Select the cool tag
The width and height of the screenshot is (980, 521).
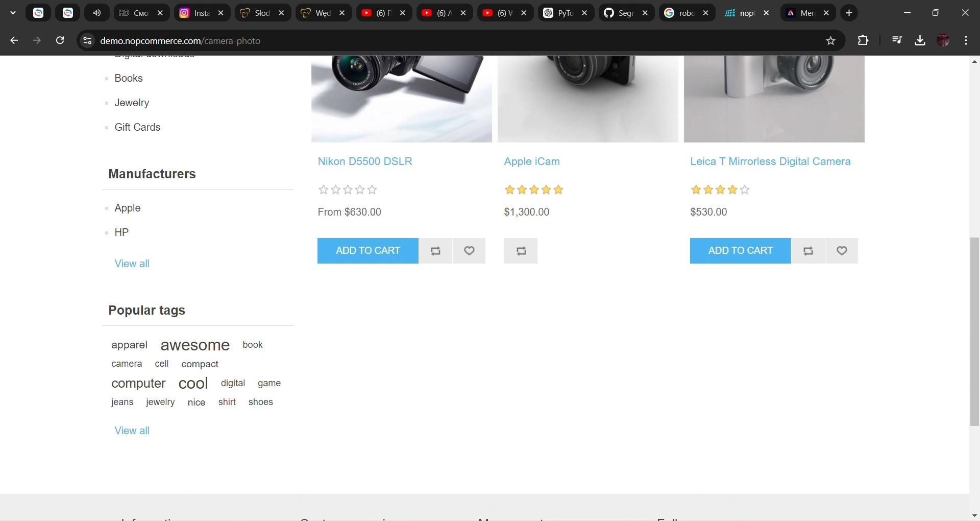pyautogui.click(x=193, y=384)
